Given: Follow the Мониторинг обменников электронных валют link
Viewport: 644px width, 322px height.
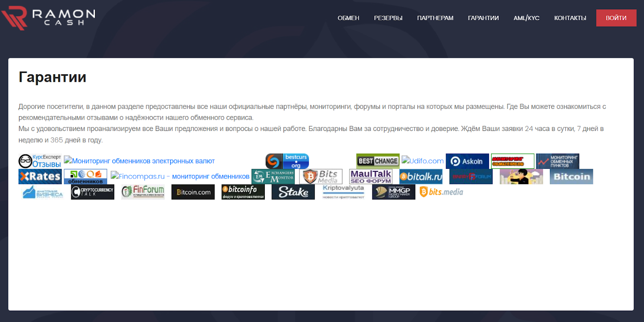Looking at the screenshot, I should point(139,161).
